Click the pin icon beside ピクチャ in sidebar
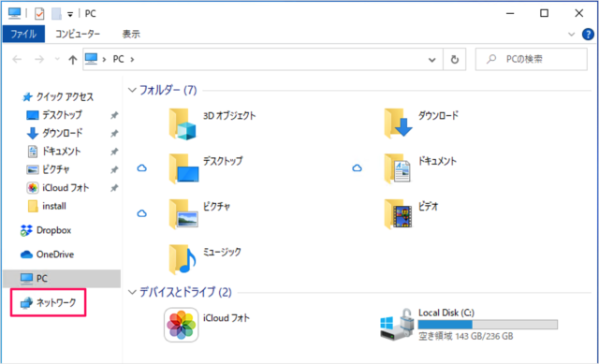The width and height of the screenshot is (599, 364). (114, 169)
